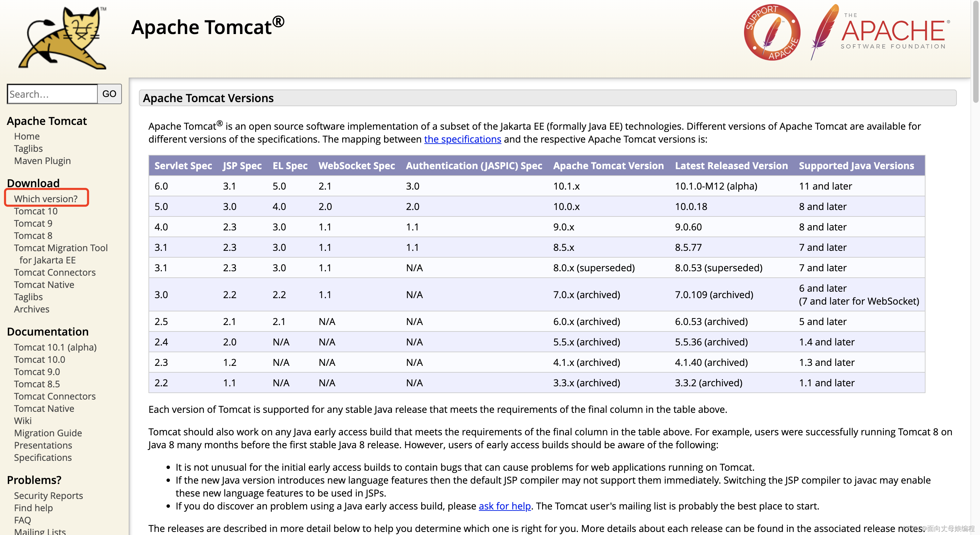Follow 'the specifications' hyperlink in intro
This screenshot has height=535, width=980.
tap(463, 139)
